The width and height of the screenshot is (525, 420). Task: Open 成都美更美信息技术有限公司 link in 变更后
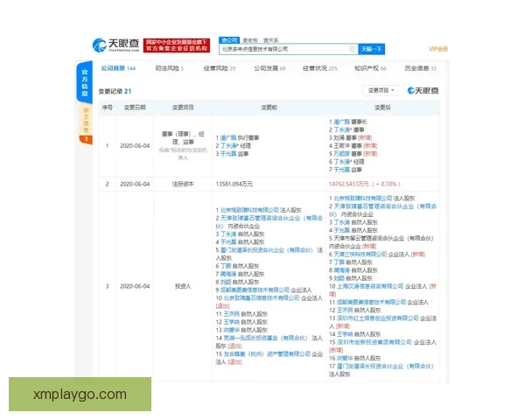371,302
